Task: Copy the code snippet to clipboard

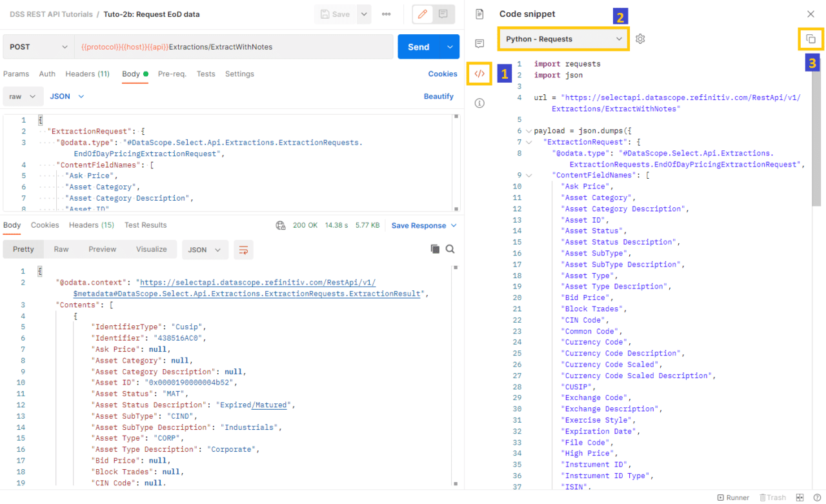Action: [x=811, y=39]
